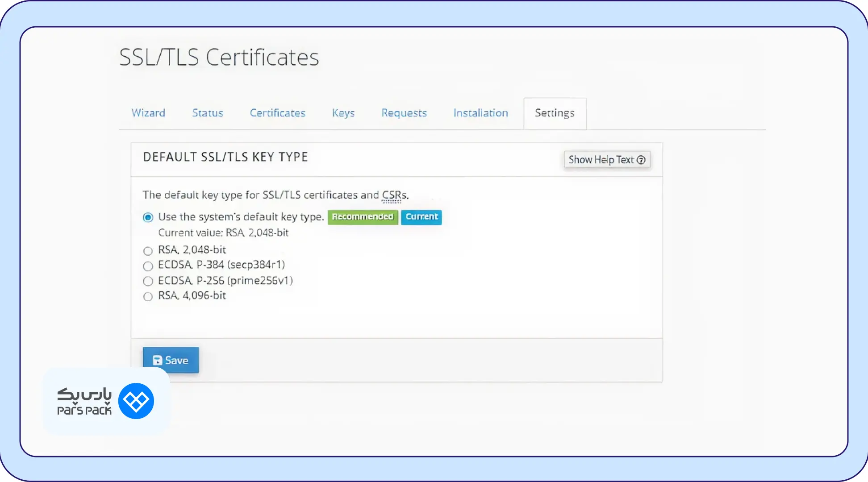Viewport: 868px width, 482px height.
Task: Click the 'Current value: RSA, 2,048-bit' text
Action: click(x=223, y=233)
